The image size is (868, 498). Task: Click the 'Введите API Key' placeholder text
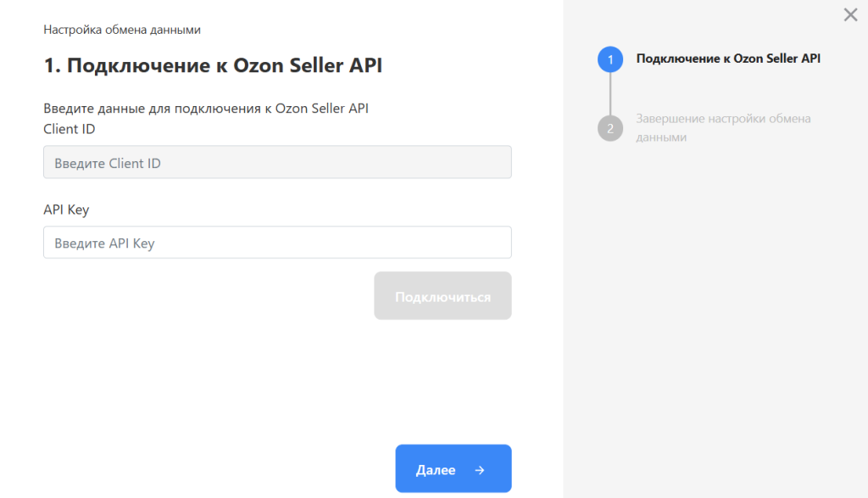[x=104, y=243]
